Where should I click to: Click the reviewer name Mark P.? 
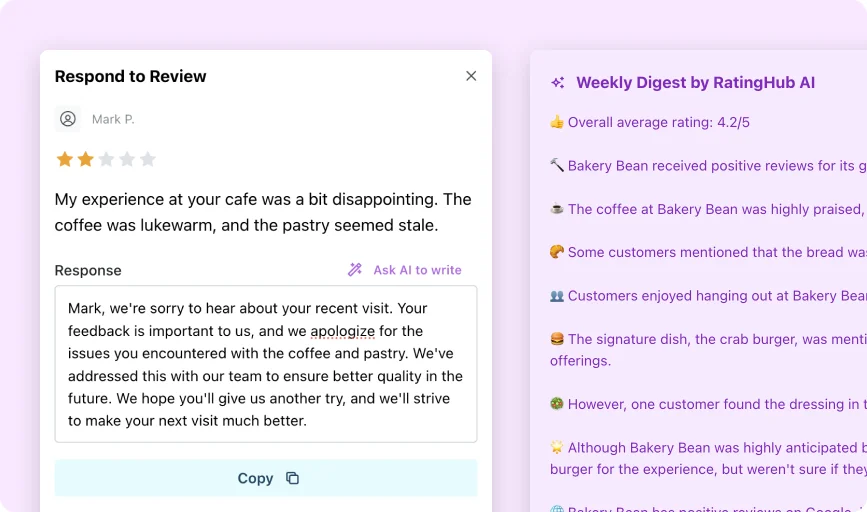click(113, 119)
